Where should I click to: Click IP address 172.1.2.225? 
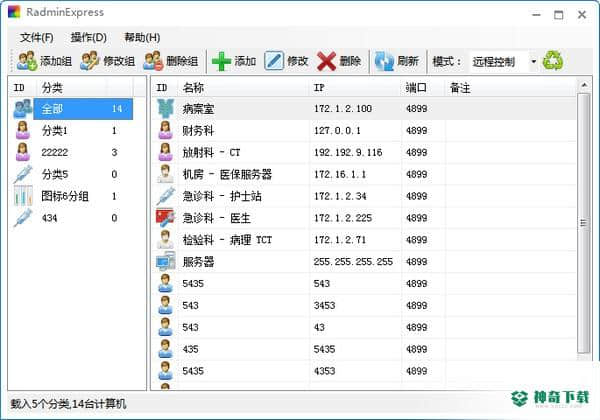coord(342,218)
